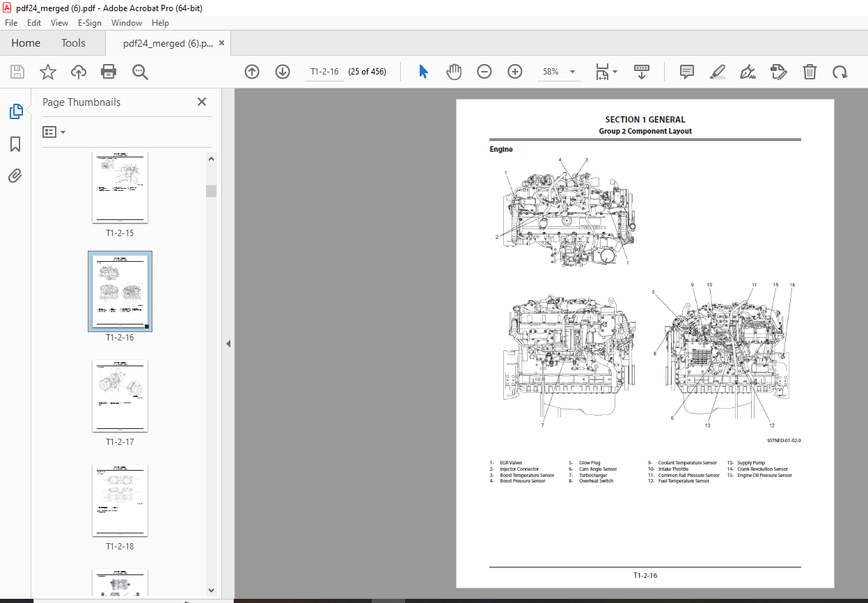Go to next page arrow
868x603 pixels.
click(x=282, y=72)
